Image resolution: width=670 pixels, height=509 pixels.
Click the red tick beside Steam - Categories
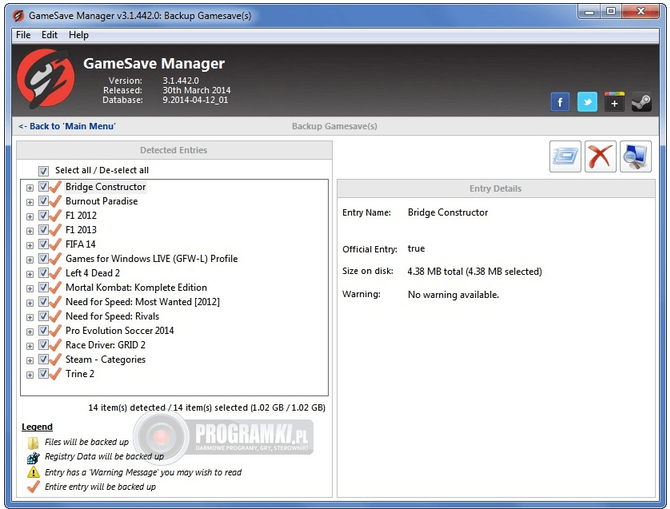click(x=56, y=359)
